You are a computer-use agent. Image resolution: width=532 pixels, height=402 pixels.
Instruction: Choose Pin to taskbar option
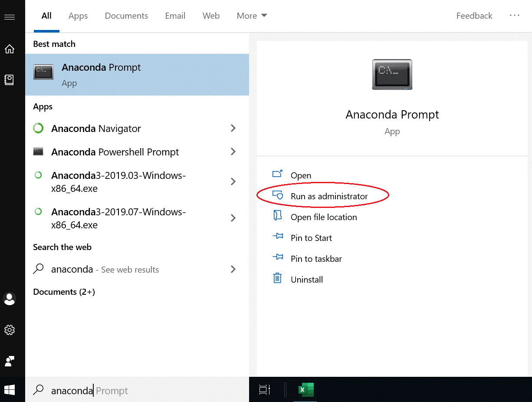pyautogui.click(x=316, y=259)
